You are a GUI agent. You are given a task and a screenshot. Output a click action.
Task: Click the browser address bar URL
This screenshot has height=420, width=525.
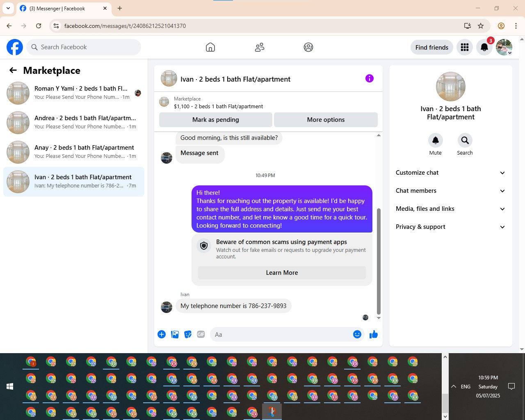125,26
